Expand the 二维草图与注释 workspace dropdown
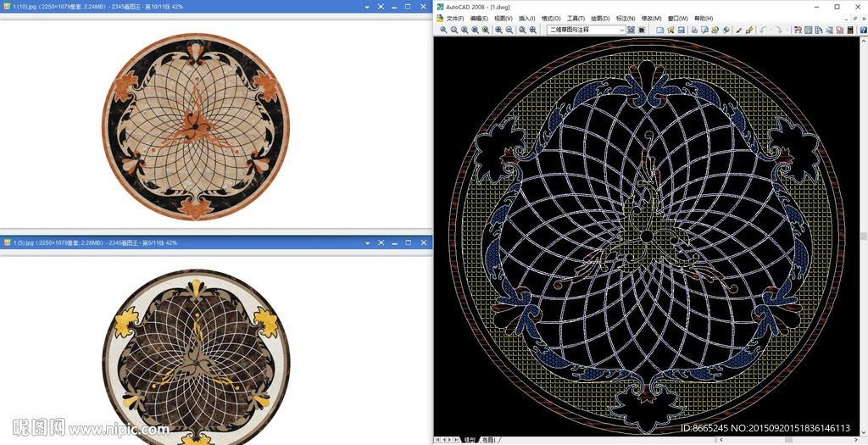 621,30
